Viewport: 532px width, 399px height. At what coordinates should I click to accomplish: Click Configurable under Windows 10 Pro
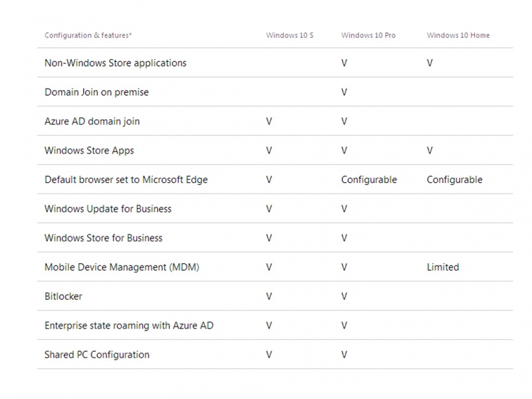point(368,180)
